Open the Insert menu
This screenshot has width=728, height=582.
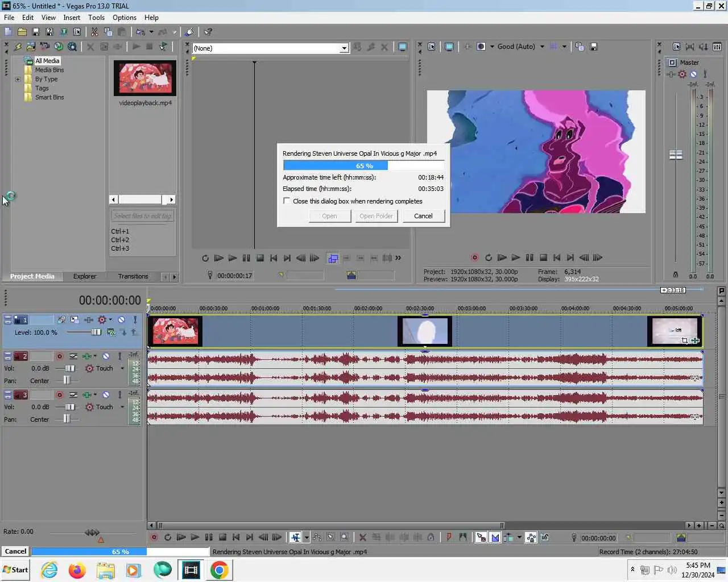coord(72,18)
